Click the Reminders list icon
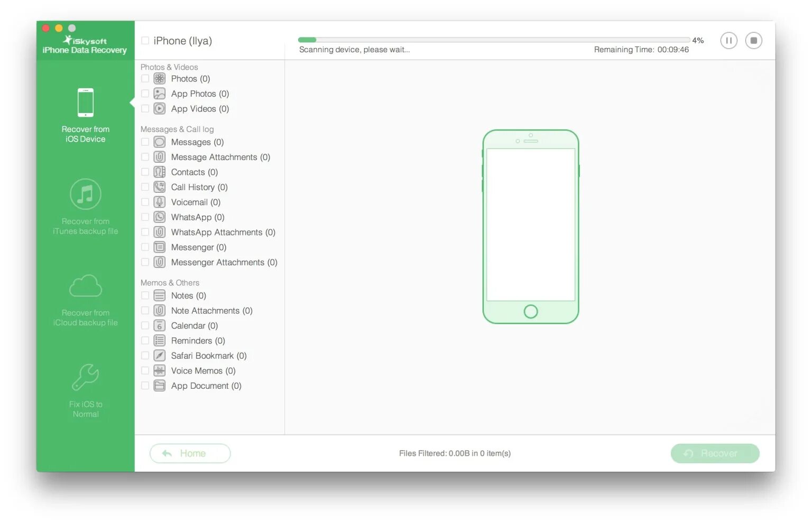Image resolution: width=812 pixels, height=524 pixels. click(160, 341)
